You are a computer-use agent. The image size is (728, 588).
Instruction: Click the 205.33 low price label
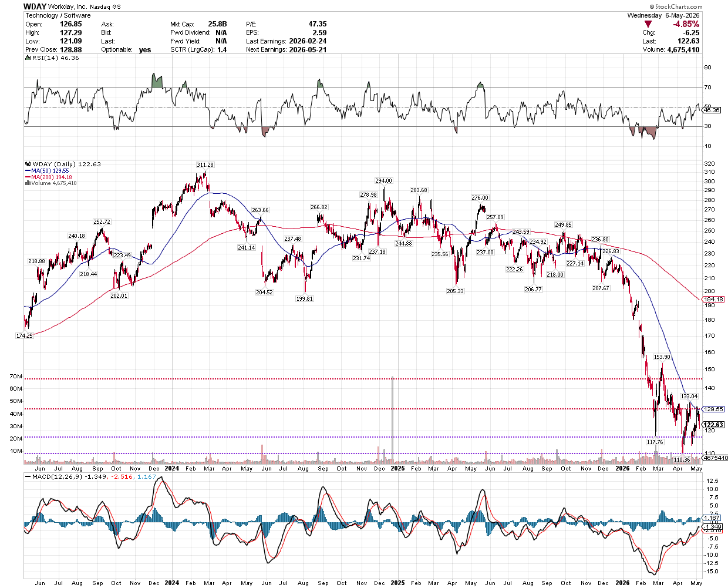[455, 291]
